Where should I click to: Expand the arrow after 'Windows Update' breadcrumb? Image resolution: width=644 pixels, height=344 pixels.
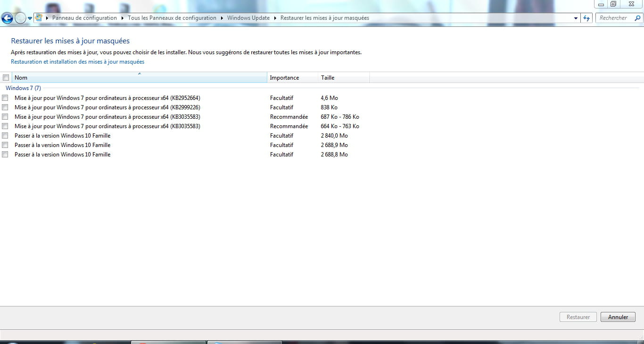pos(275,18)
